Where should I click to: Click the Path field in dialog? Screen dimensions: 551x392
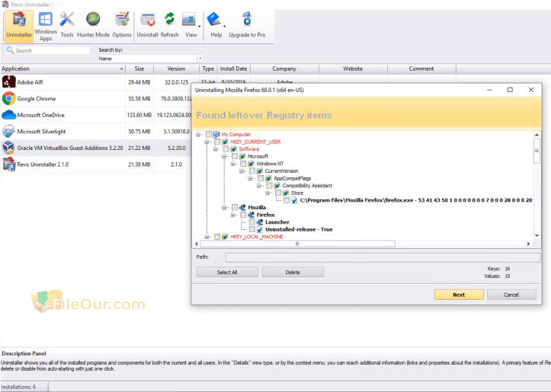383,257
